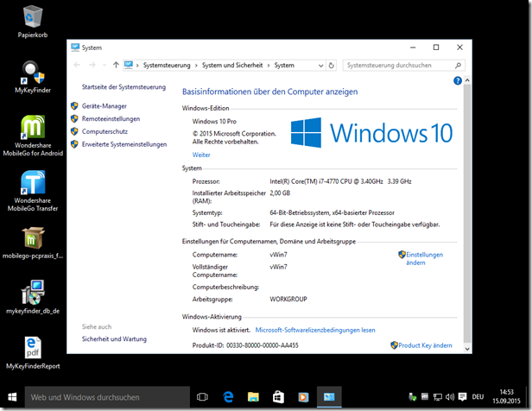The width and height of the screenshot is (532, 411).
Task: Launch Microsoft Edge from the taskbar
Action: pyautogui.click(x=228, y=397)
